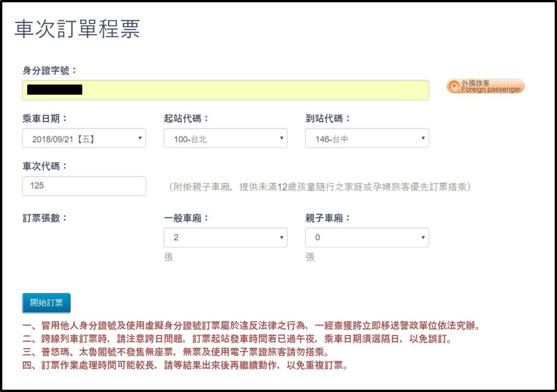Image resolution: width=557 pixels, height=392 pixels.
Task: Click the third warning line about 普悠瑪、太魯閣號
Action: pyautogui.click(x=177, y=352)
